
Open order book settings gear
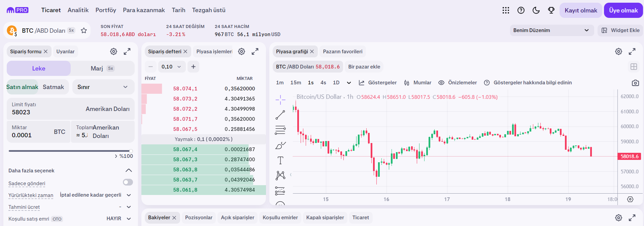tap(241, 52)
